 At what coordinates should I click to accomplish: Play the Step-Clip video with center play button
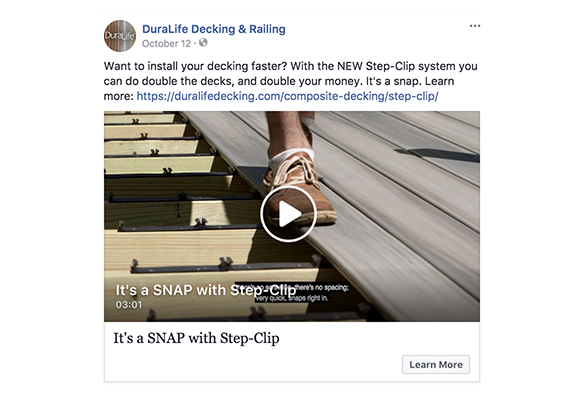pyautogui.click(x=288, y=214)
